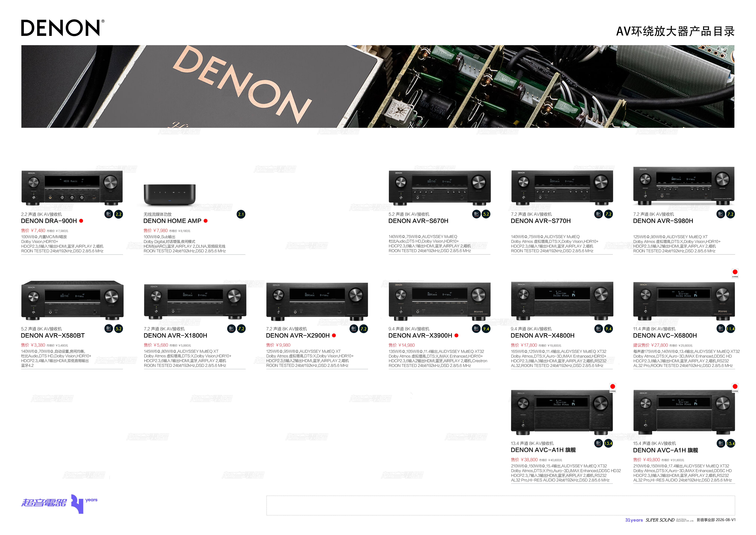
Task: Click the 7.2 channel badge for AVR-X2900H
Action: [364, 329]
